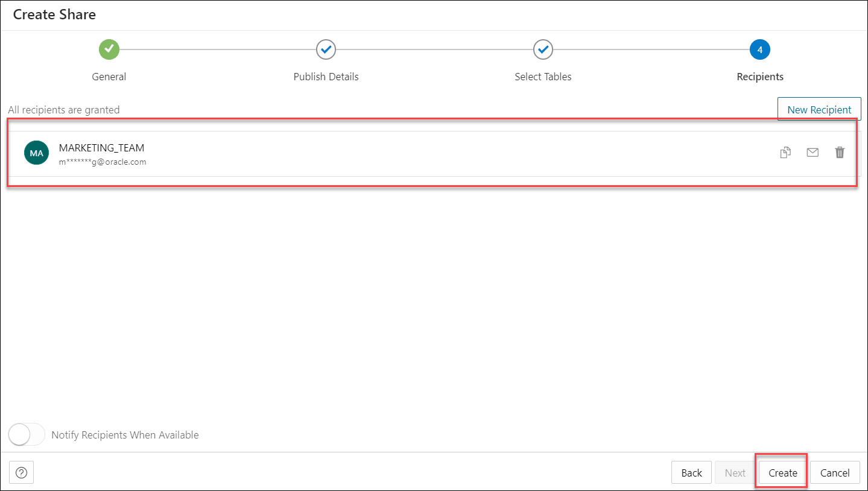Select the green General step checkmark icon
Viewport: 868px width, 491px height.
coord(109,49)
